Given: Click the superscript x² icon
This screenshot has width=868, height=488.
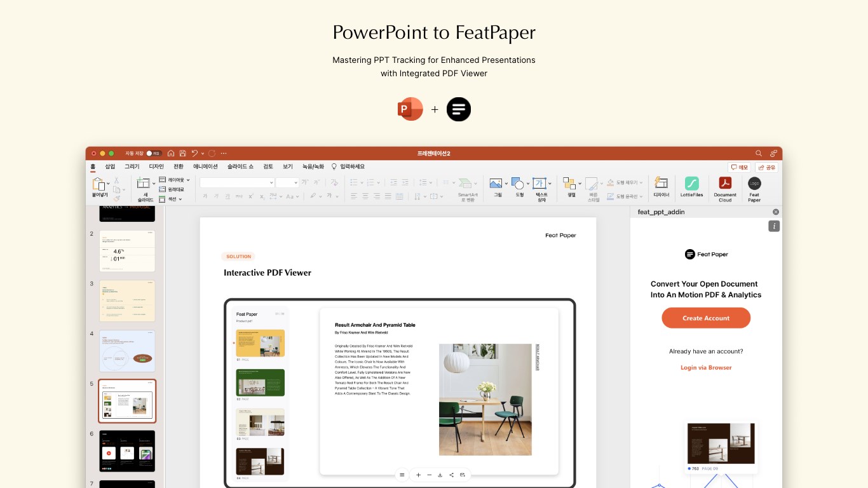Looking at the screenshot, I should pos(251,196).
